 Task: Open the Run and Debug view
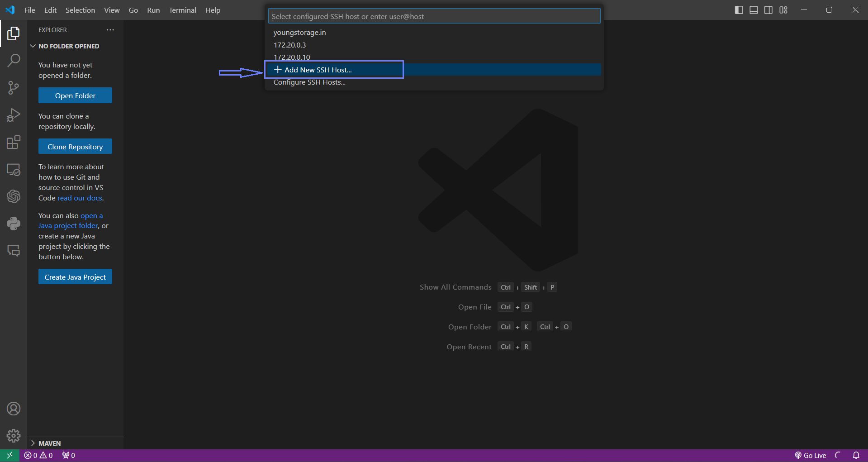(14, 115)
